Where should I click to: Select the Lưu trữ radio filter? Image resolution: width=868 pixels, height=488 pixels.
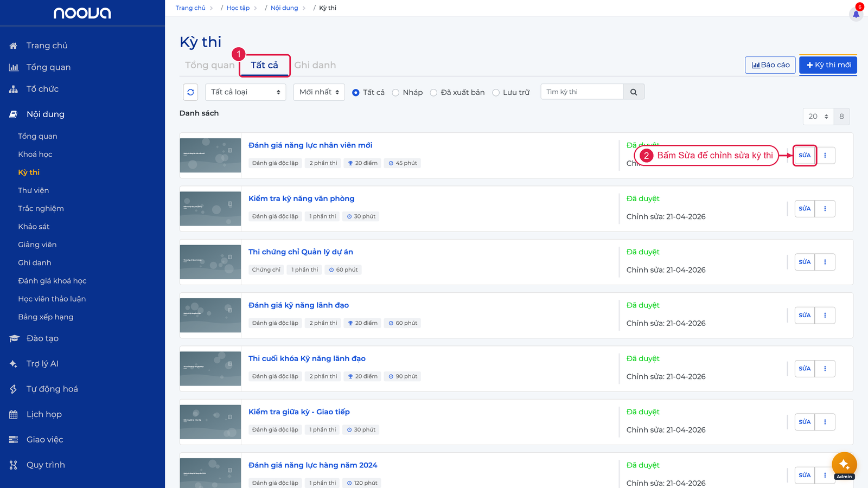(x=496, y=93)
